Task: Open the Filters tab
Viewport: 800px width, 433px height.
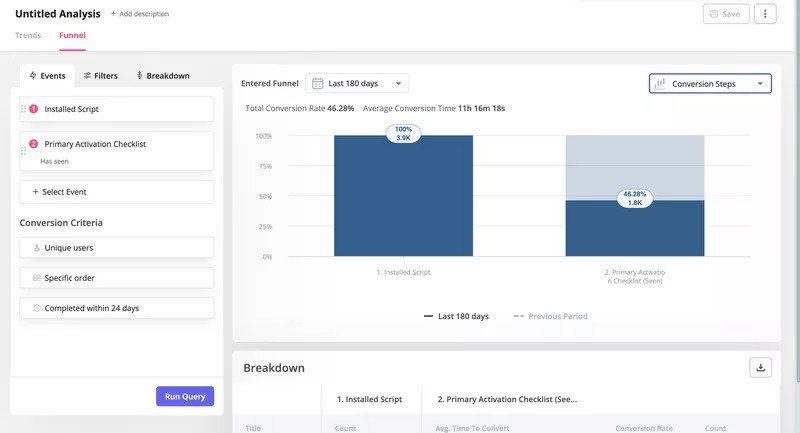Action: coord(100,76)
